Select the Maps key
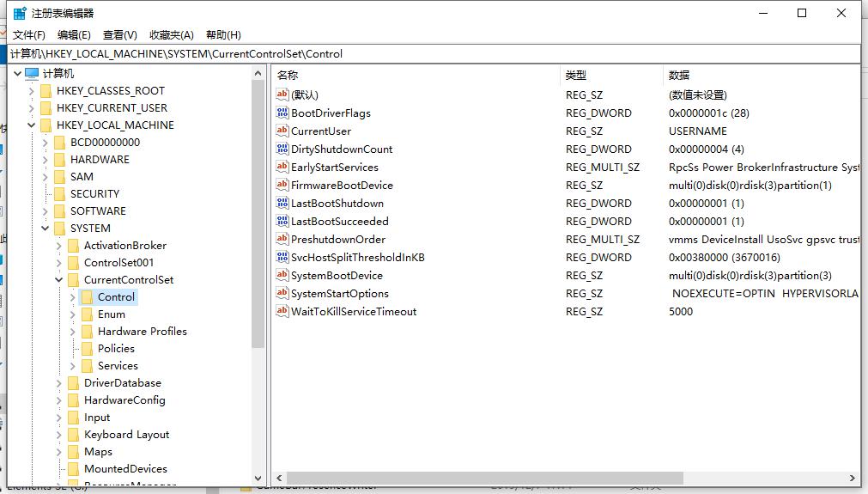868x494 pixels. pos(98,451)
